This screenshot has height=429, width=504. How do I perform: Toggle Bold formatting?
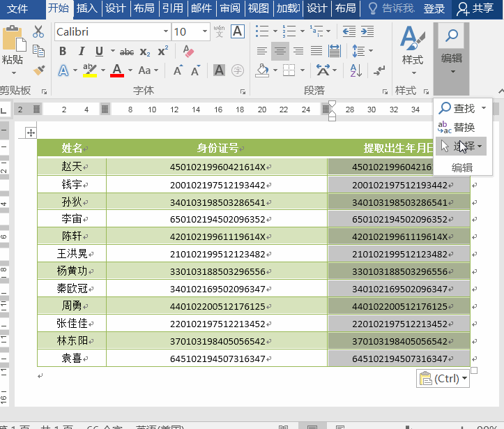pos(63,51)
